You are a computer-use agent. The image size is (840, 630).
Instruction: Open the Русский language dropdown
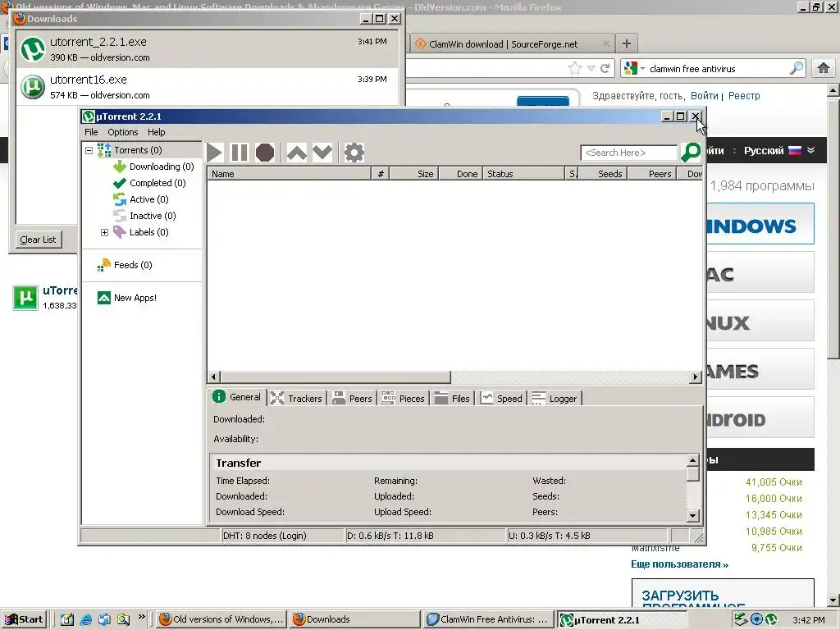click(x=779, y=151)
